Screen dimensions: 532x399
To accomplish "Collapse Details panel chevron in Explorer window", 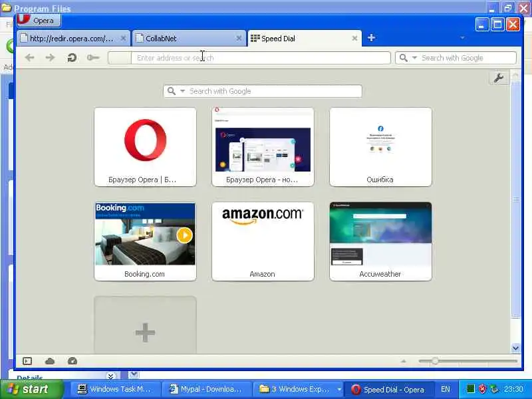I will click(x=110, y=376).
